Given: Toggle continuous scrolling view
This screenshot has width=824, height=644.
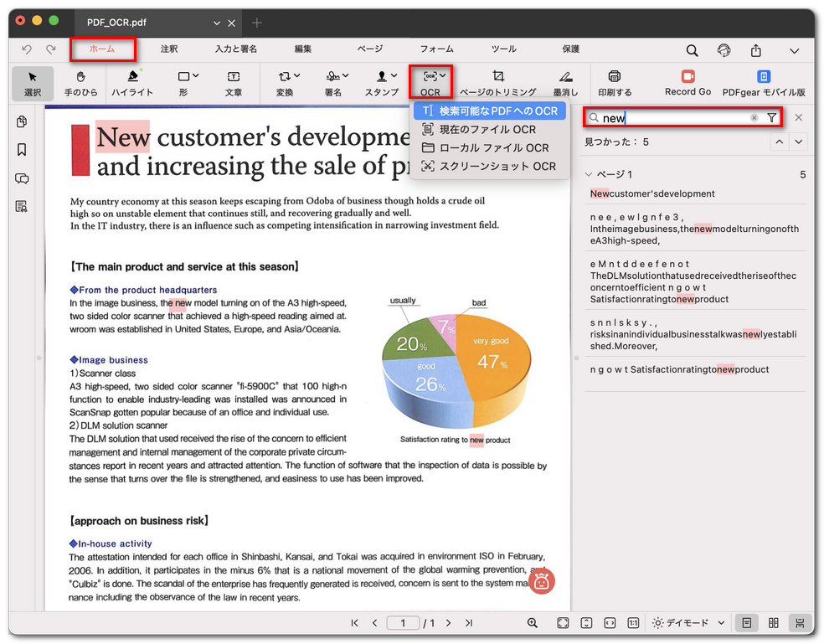Looking at the screenshot, I should pyautogui.click(x=801, y=623).
